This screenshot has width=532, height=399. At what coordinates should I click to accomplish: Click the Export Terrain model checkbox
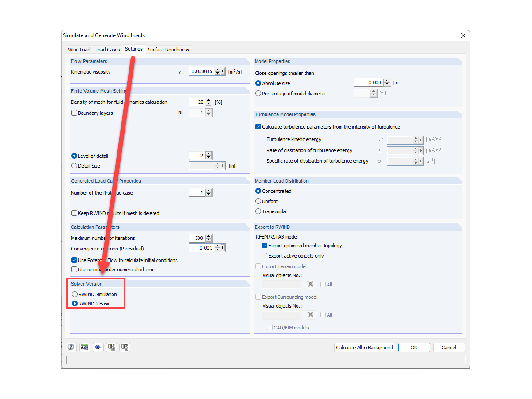pos(258,266)
